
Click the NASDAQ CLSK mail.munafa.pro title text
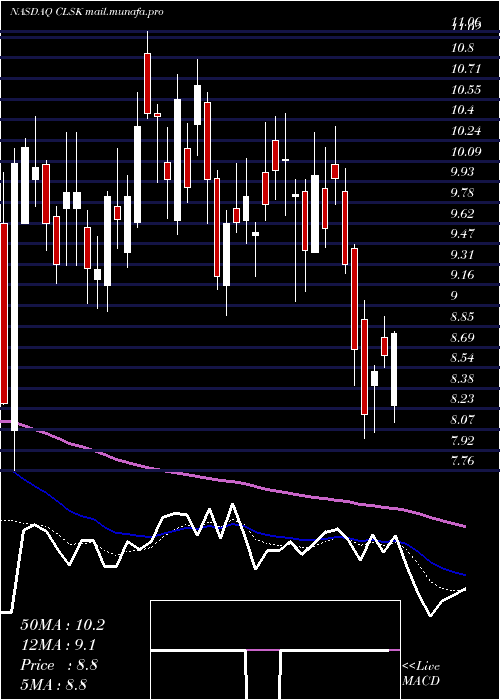click(x=87, y=12)
